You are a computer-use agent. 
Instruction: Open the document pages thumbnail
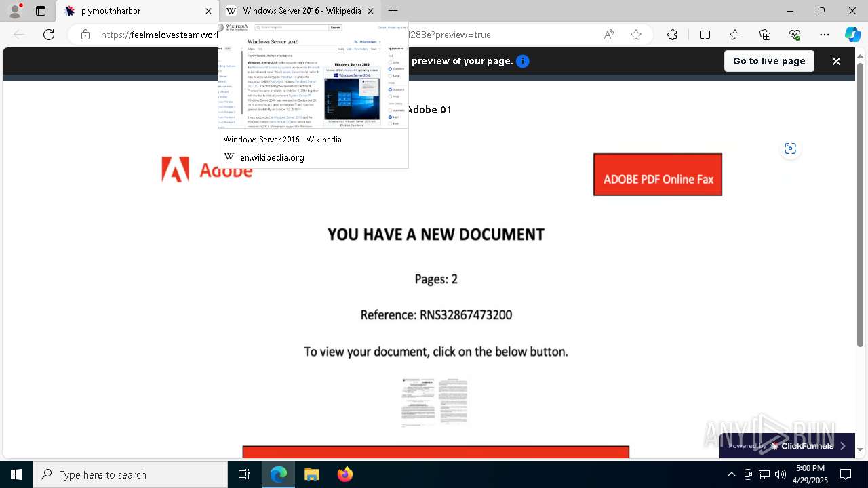point(435,402)
